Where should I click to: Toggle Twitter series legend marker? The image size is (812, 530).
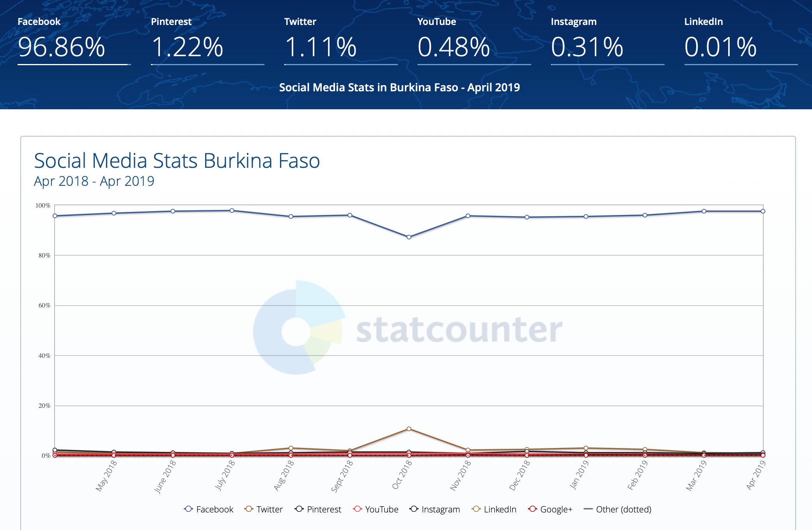click(x=248, y=509)
